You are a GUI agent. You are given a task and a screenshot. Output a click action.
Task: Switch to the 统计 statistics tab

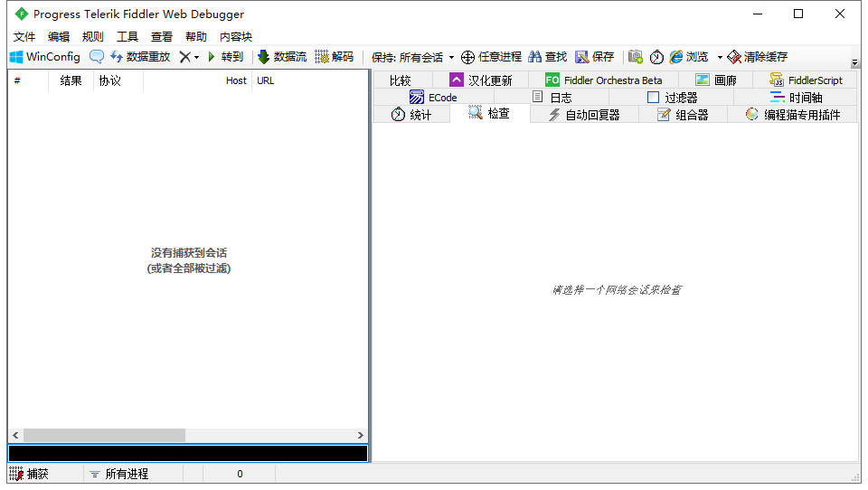411,115
